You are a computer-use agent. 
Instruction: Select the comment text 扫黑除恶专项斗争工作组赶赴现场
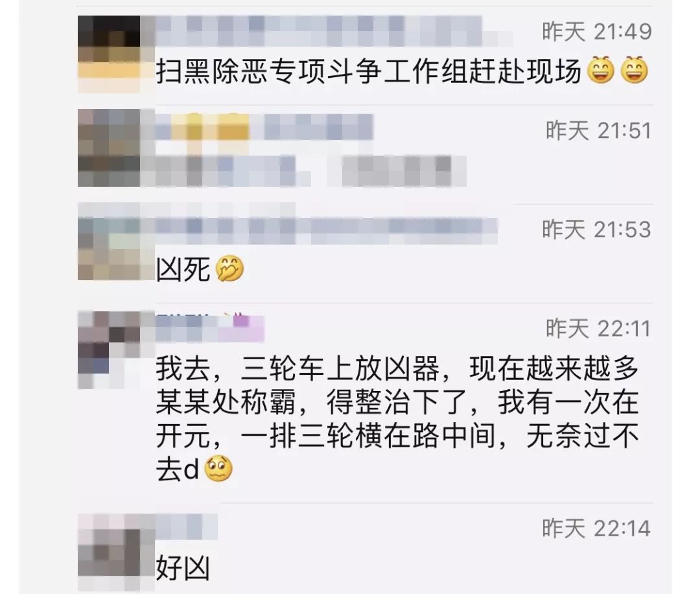[368, 71]
